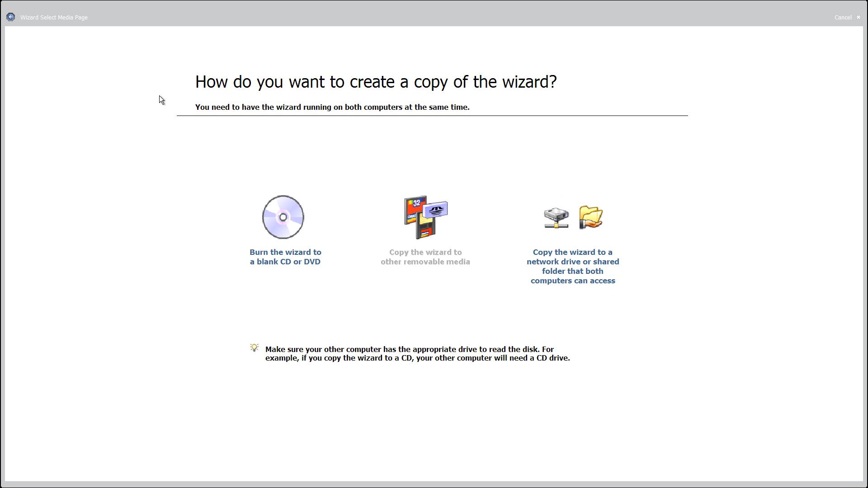Click the heading How do you want to create
The width and height of the screenshot is (868, 488).
[x=376, y=82]
